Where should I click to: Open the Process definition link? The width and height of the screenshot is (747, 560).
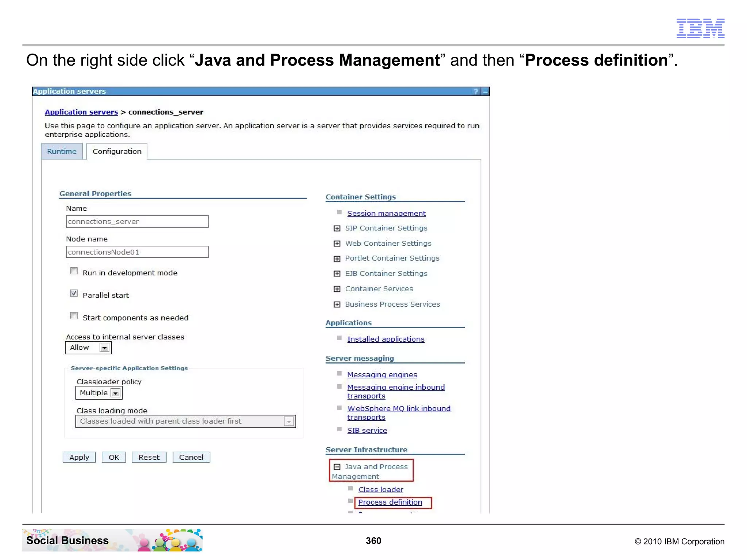(x=390, y=502)
